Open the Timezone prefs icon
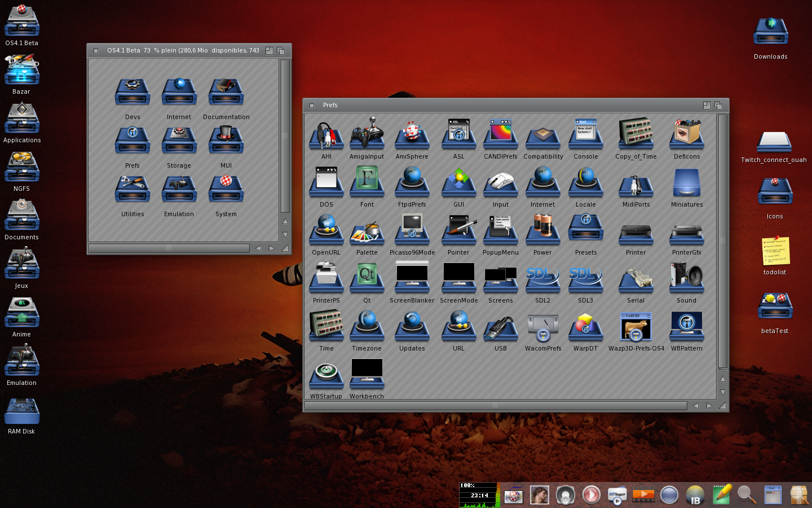Image resolution: width=812 pixels, height=508 pixels. click(x=367, y=327)
